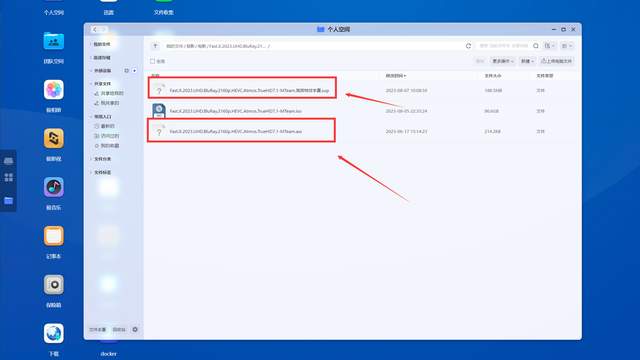This screenshot has height=360, width=640.
Task: Select the last Fast.X file row name
Action: point(236,131)
